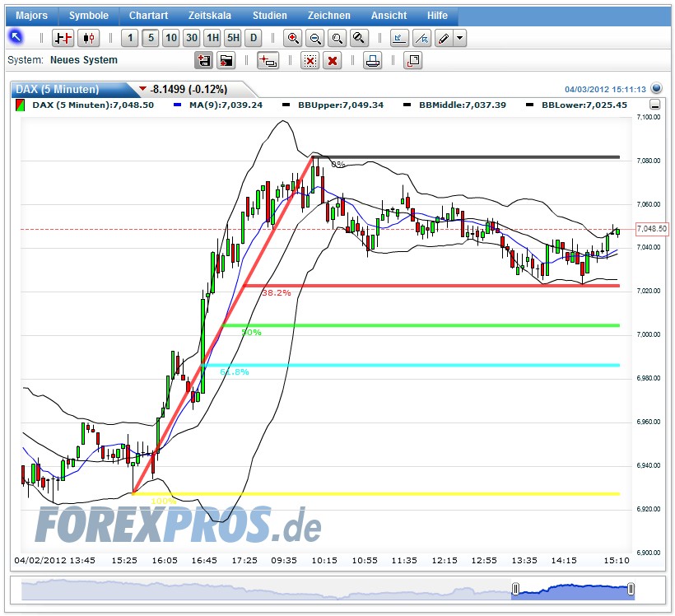Click the zoom in magnifier icon
This screenshot has width=675, height=616.
tap(293, 38)
